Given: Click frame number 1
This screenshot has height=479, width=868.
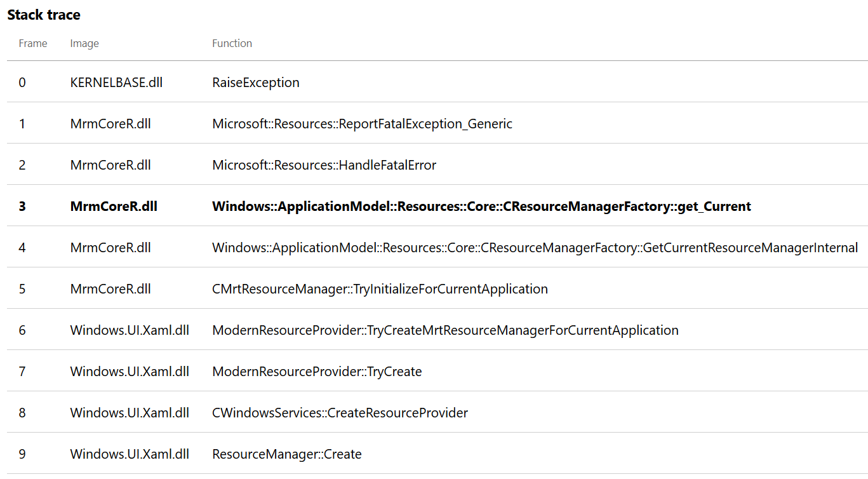Looking at the screenshot, I should pyautogui.click(x=22, y=124).
